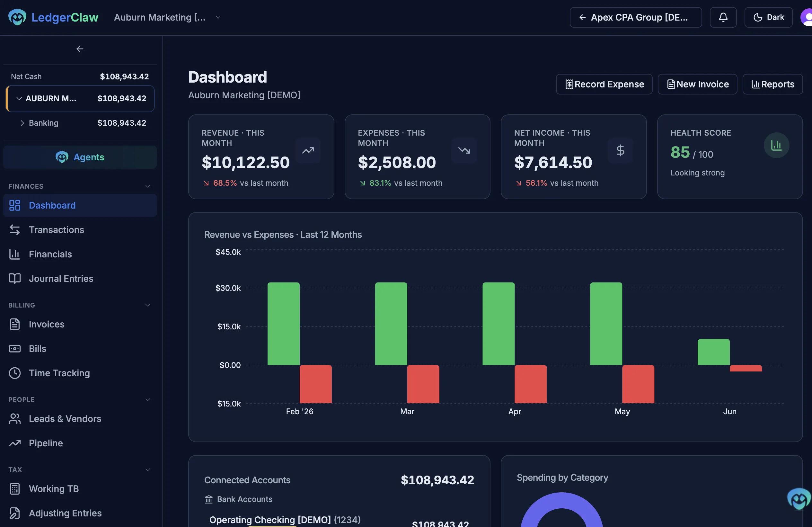Click the revenue trending-up icon

308,150
